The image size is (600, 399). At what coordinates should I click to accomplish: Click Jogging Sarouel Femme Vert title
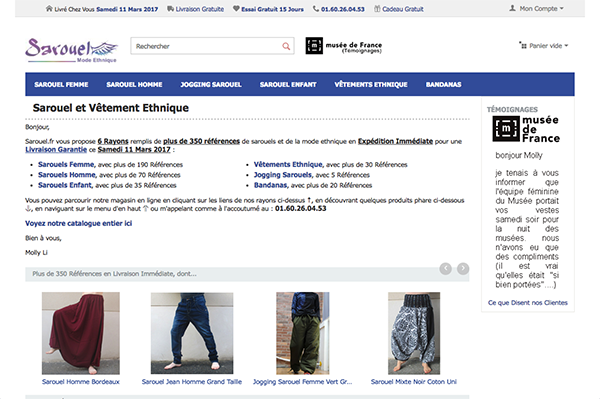click(x=303, y=382)
